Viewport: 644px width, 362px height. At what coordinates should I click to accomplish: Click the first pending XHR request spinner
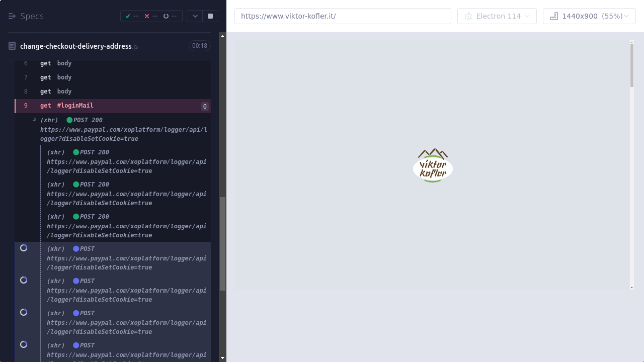pyautogui.click(x=24, y=248)
